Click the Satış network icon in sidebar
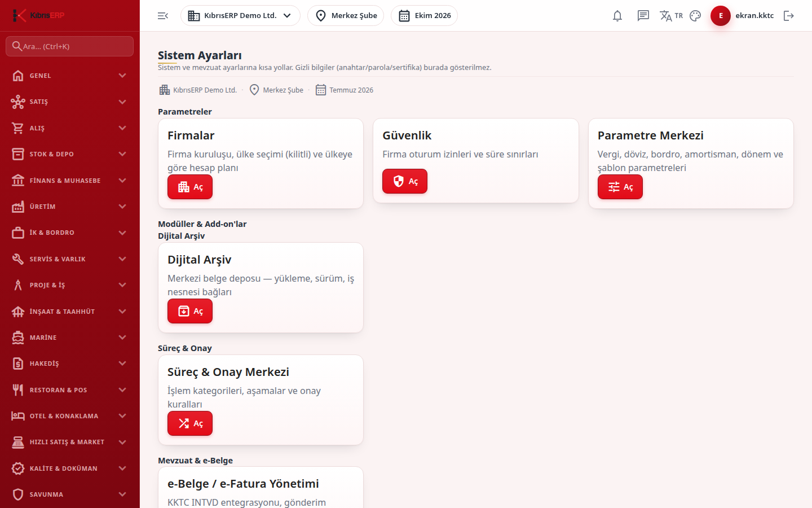Screen dimensions: 812x508 coord(18,102)
